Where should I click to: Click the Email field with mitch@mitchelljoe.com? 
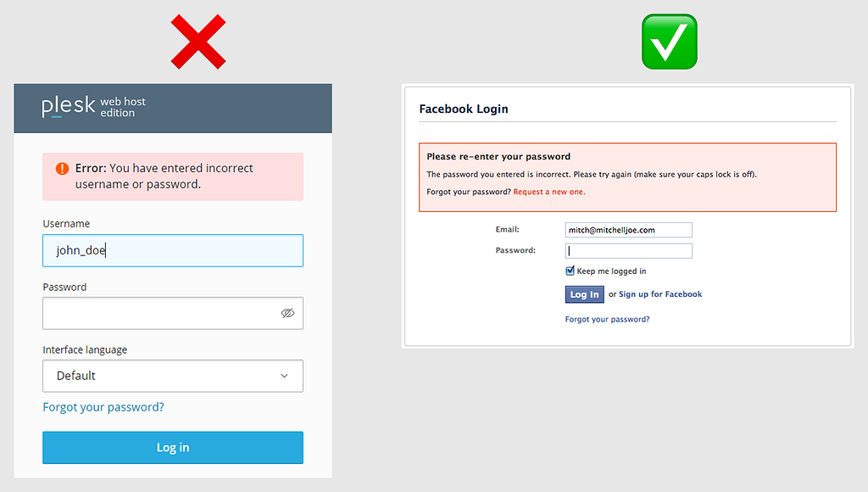point(628,230)
